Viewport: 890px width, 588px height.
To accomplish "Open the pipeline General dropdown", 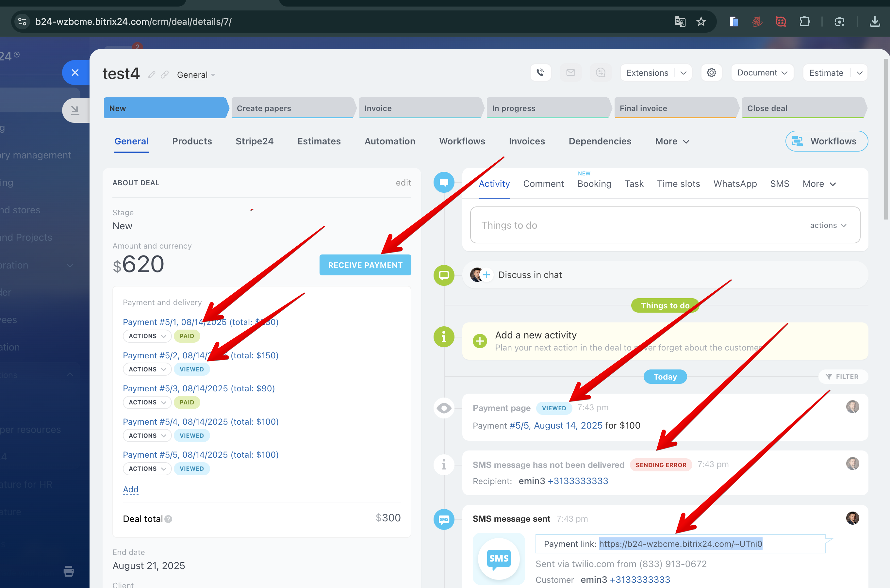I will 196,75.
